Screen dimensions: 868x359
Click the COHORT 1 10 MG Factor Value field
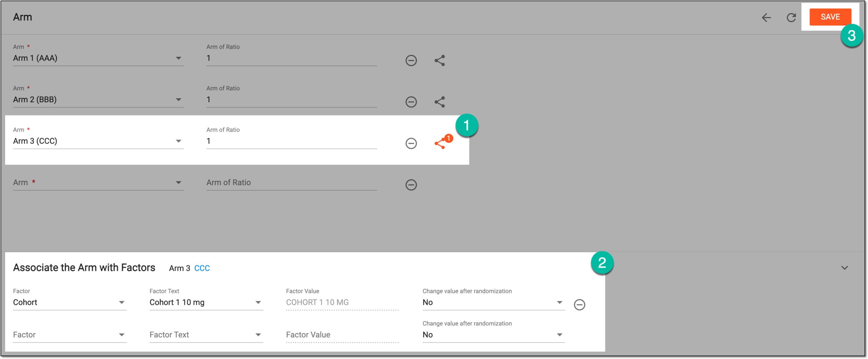(x=342, y=302)
